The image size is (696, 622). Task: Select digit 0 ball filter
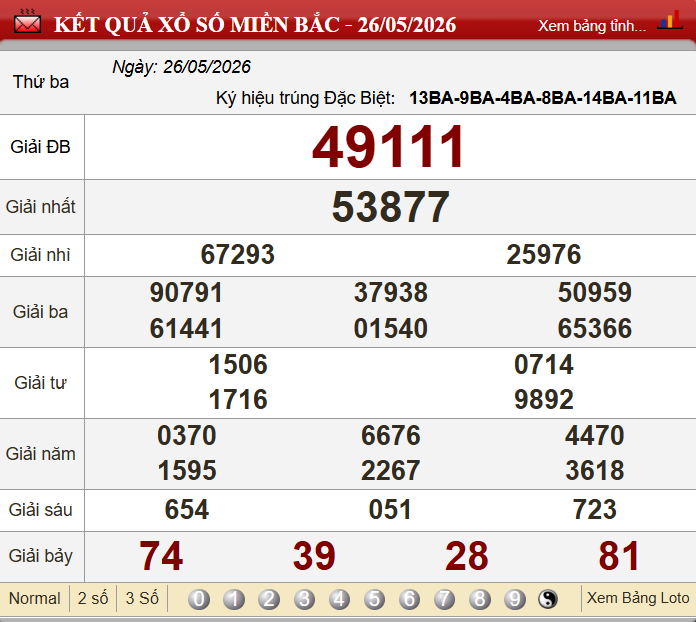(198, 599)
